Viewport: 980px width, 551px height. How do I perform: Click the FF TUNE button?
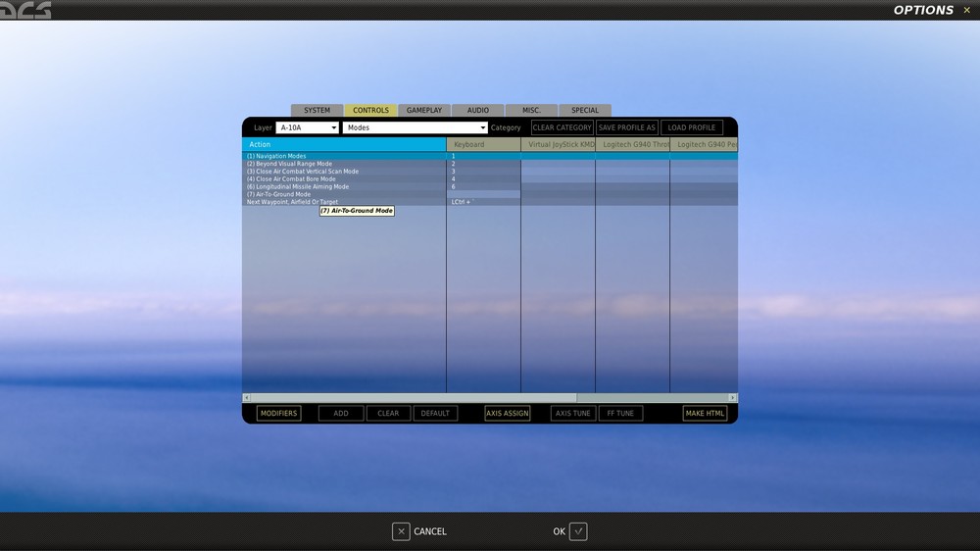(x=620, y=414)
